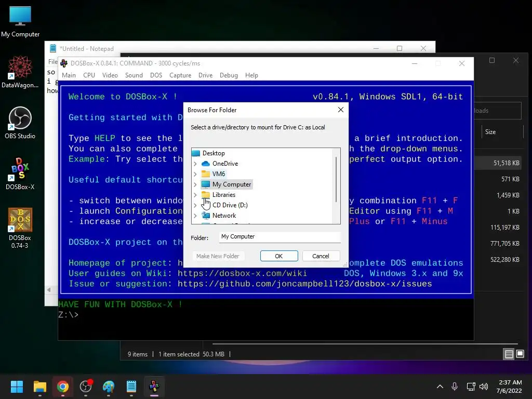Show hidden system tray icons
532x399 pixels.
click(440, 387)
